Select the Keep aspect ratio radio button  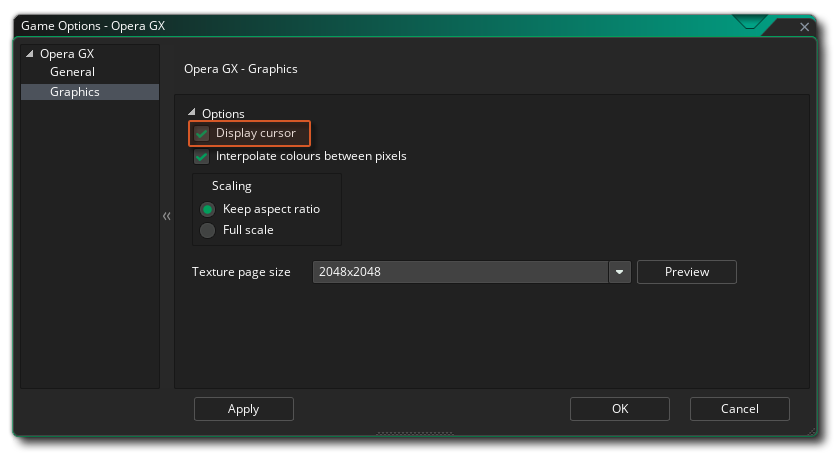pos(207,209)
